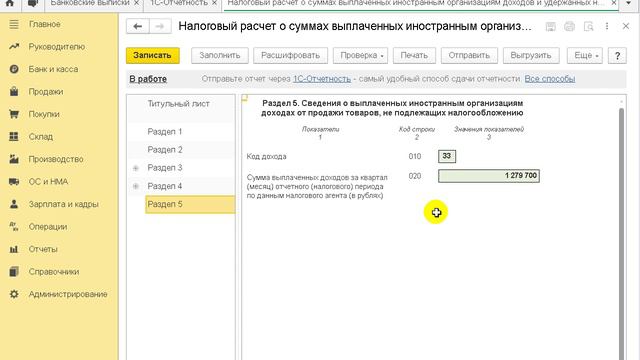Screen dimensions: 640x360
Task: Select Титульный лист in section tree
Action: point(179,104)
